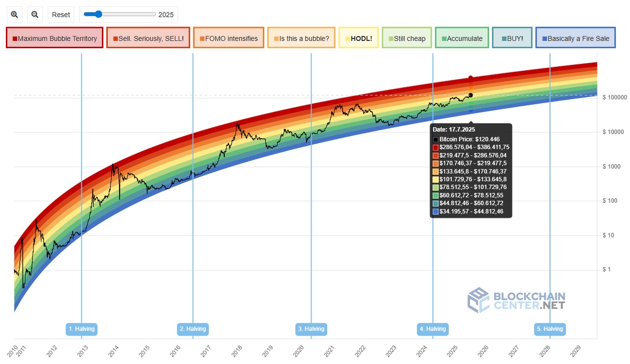Click the zoom in magnifier button
630x364 pixels.
[14, 15]
